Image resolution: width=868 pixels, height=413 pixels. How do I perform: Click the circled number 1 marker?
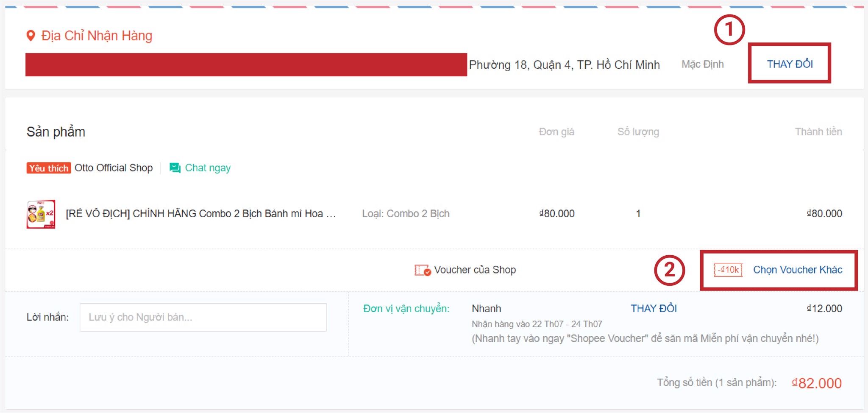coord(729,30)
